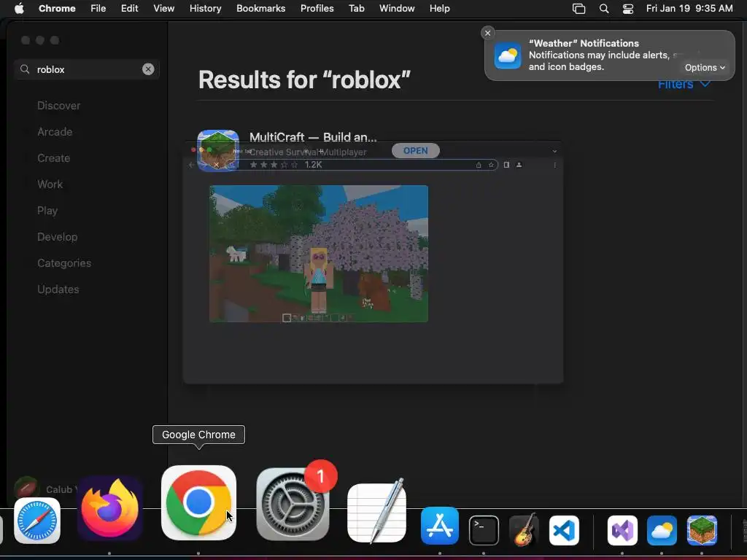Go to Discover in sidebar
This screenshot has height=560, width=747.
[58, 106]
